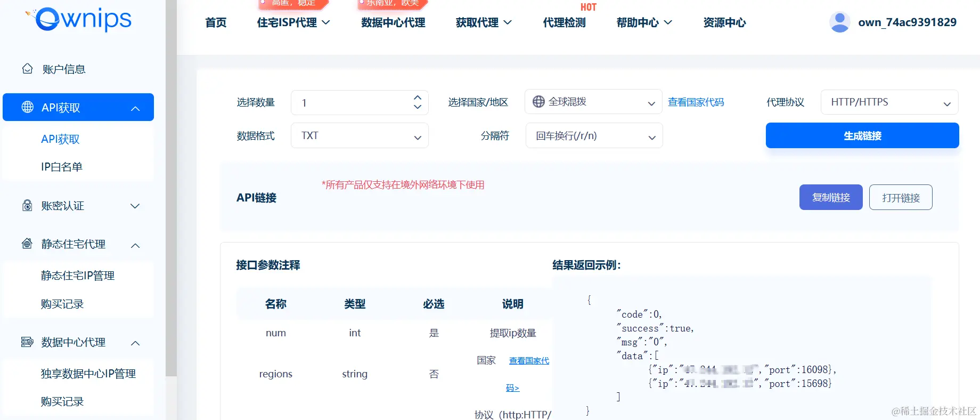The image size is (980, 420).
Task: Click the datacenter proxy server icon
Action: [x=27, y=342]
